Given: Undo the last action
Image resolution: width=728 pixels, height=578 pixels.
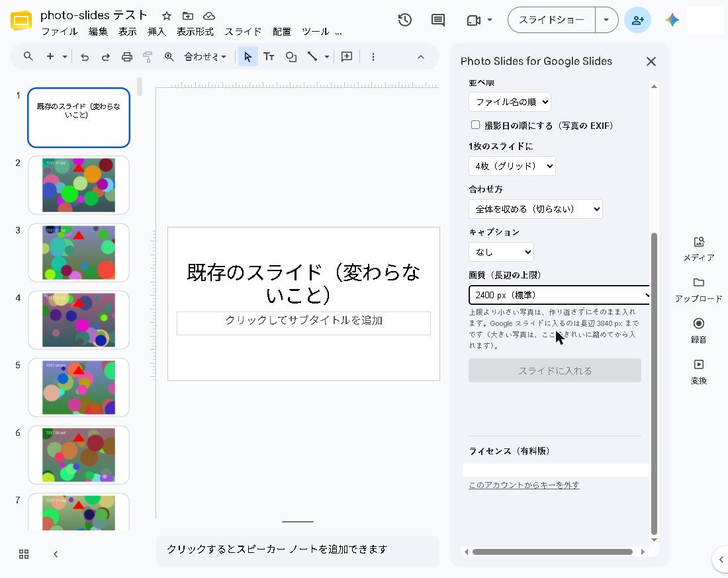Looking at the screenshot, I should (85, 57).
